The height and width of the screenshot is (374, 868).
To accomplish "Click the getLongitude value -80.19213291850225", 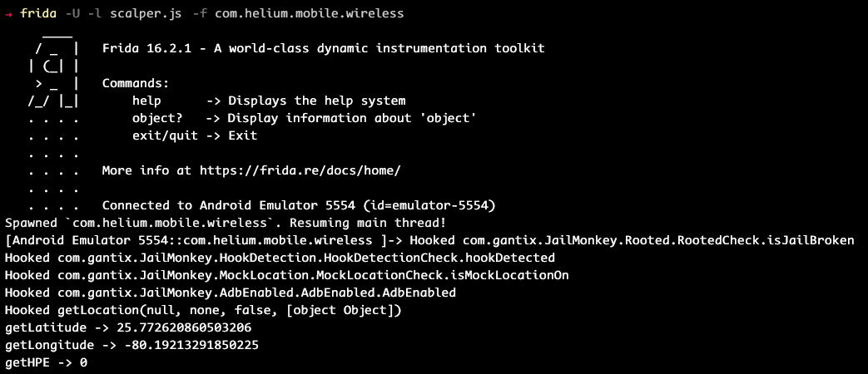I will tap(191, 345).
